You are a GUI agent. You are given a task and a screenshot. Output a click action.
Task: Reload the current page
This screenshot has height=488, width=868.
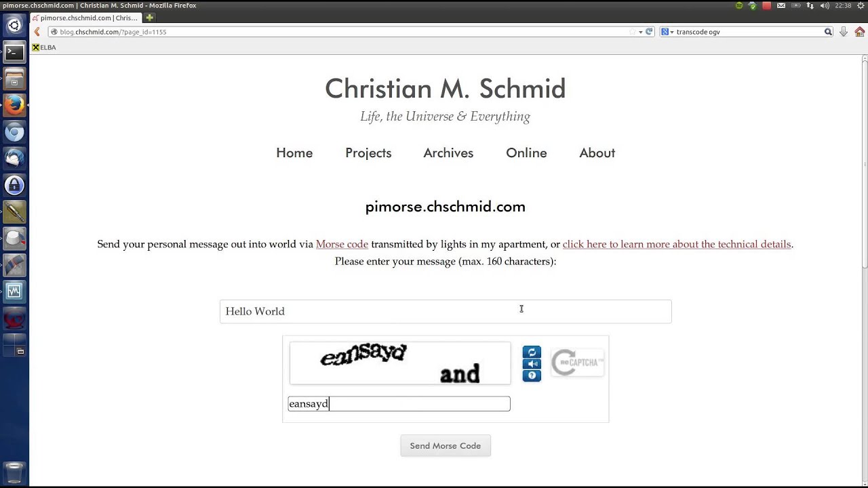(x=649, y=32)
